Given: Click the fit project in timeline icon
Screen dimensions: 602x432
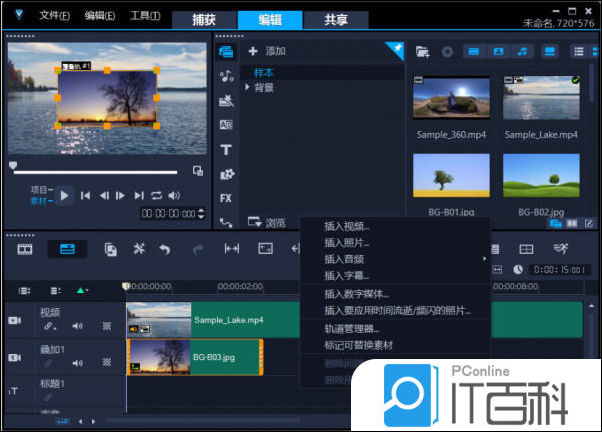Looking at the screenshot, I should (x=231, y=248).
